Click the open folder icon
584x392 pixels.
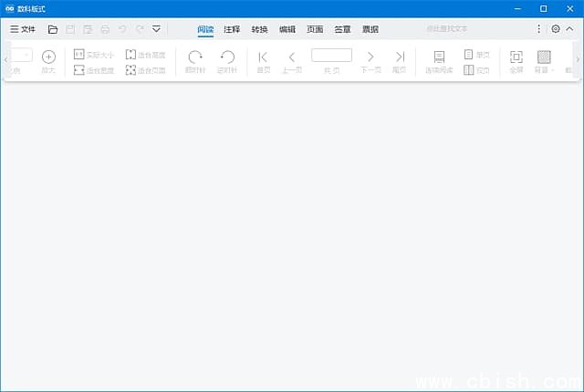tap(53, 29)
